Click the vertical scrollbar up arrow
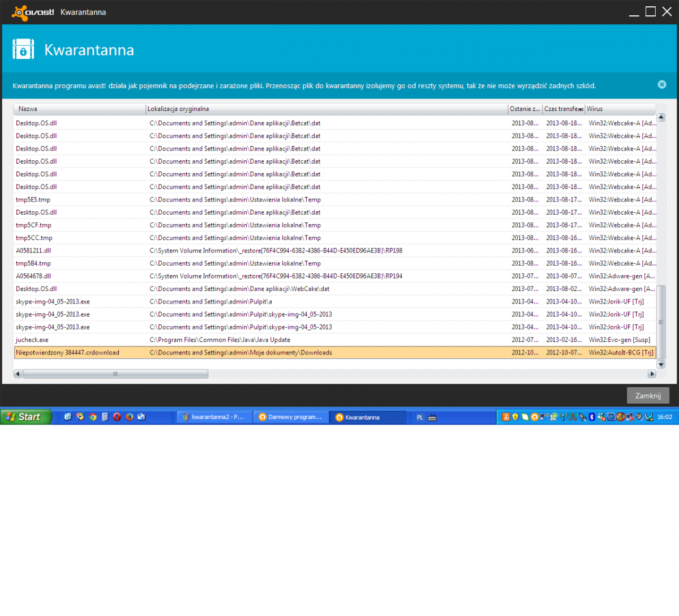Image resolution: width=679 pixels, height=616 pixels. pyautogui.click(x=661, y=117)
